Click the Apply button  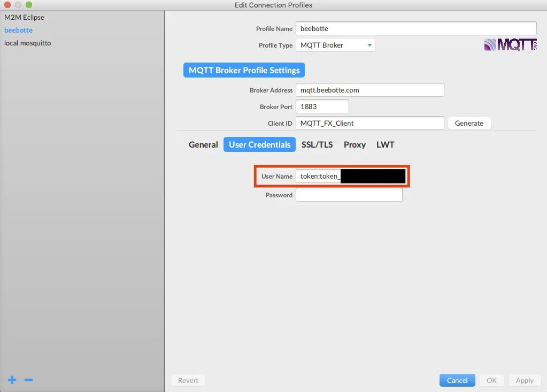pos(525,380)
